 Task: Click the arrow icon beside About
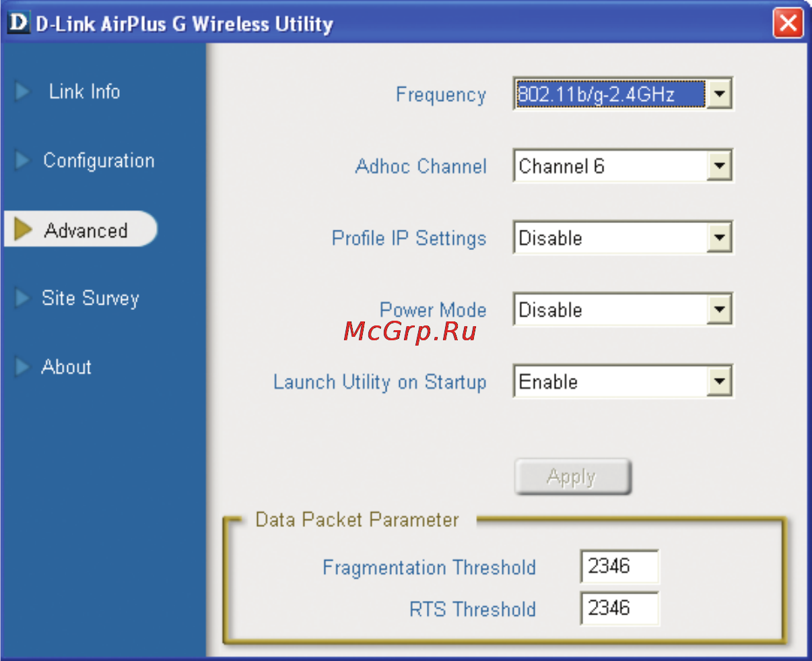click(x=22, y=367)
